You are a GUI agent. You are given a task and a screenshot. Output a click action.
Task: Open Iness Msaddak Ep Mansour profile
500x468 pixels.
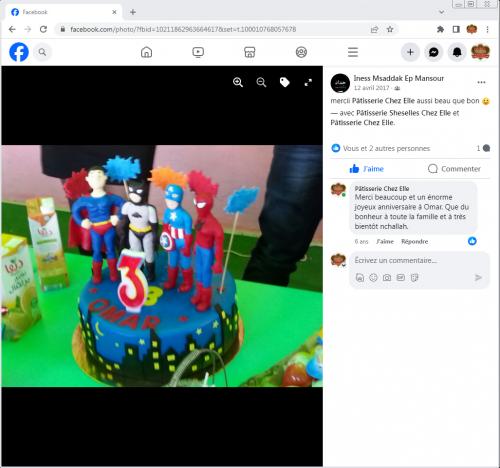(398, 78)
